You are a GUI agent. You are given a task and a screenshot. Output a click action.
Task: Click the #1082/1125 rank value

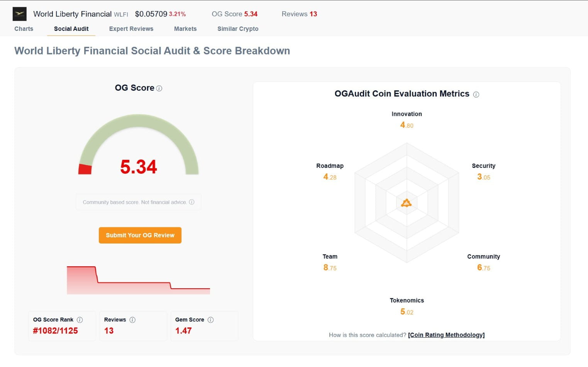point(56,331)
